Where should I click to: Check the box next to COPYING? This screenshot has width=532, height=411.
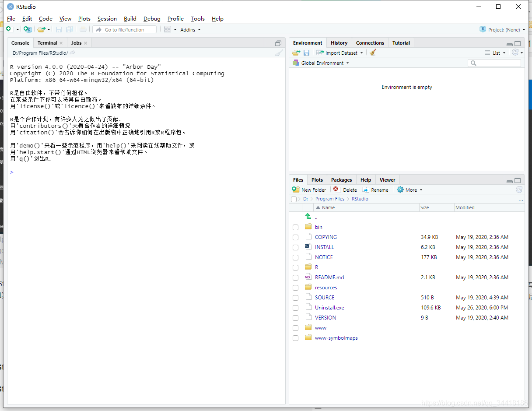coord(296,237)
